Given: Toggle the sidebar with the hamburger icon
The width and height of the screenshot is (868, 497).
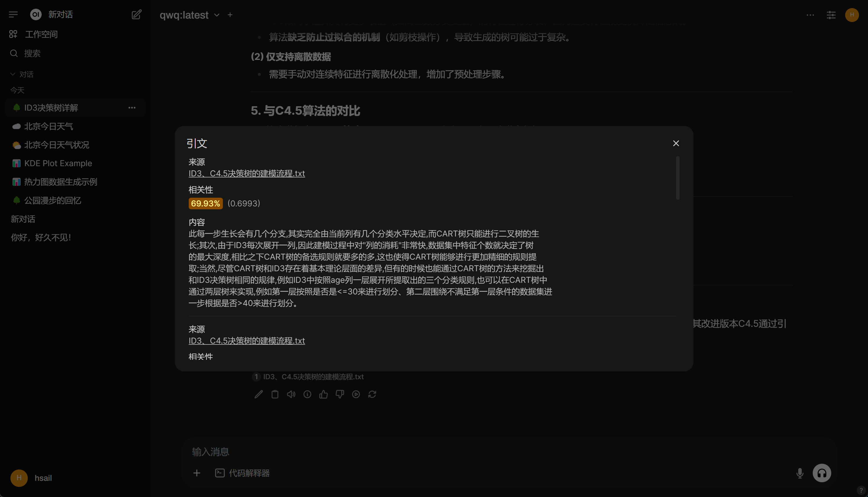Looking at the screenshot, I should pos(13,14).
